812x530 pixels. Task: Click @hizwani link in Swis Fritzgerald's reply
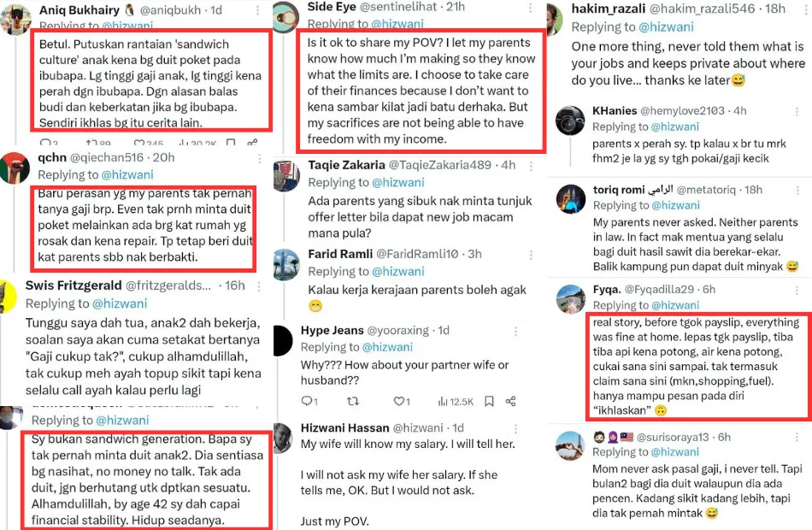tap(120, 303)
